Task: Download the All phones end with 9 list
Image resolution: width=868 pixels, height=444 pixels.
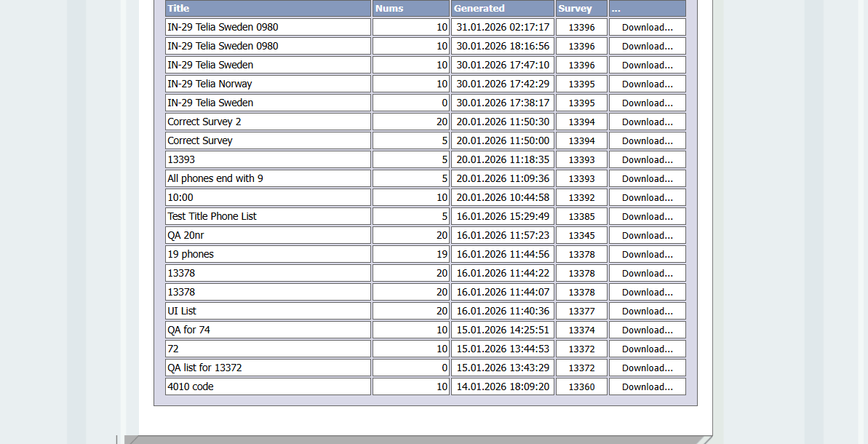Action: point(647,179)
